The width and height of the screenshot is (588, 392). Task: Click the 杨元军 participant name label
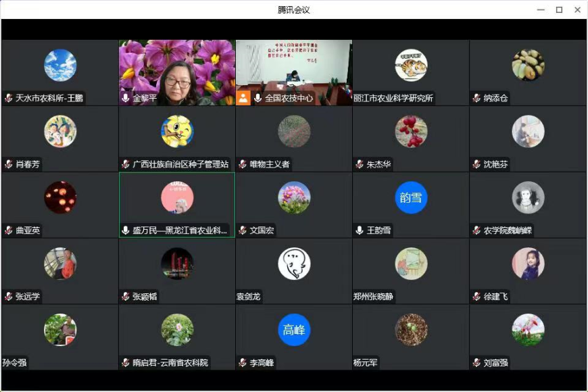click(367, 363)
